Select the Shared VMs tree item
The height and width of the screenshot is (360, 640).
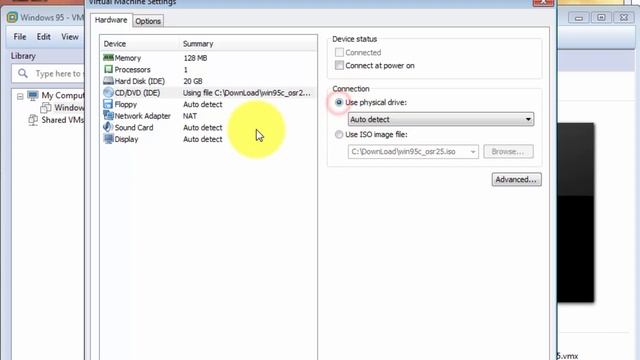[62, 120]
